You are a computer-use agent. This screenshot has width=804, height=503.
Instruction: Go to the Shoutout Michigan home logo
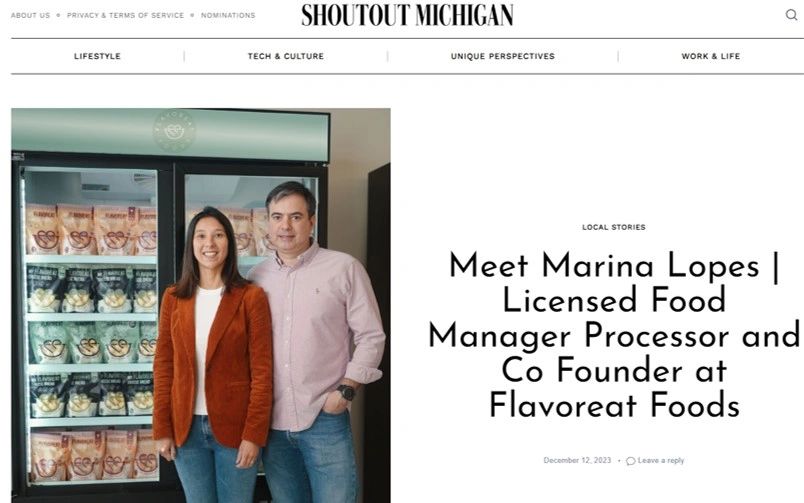408,15
